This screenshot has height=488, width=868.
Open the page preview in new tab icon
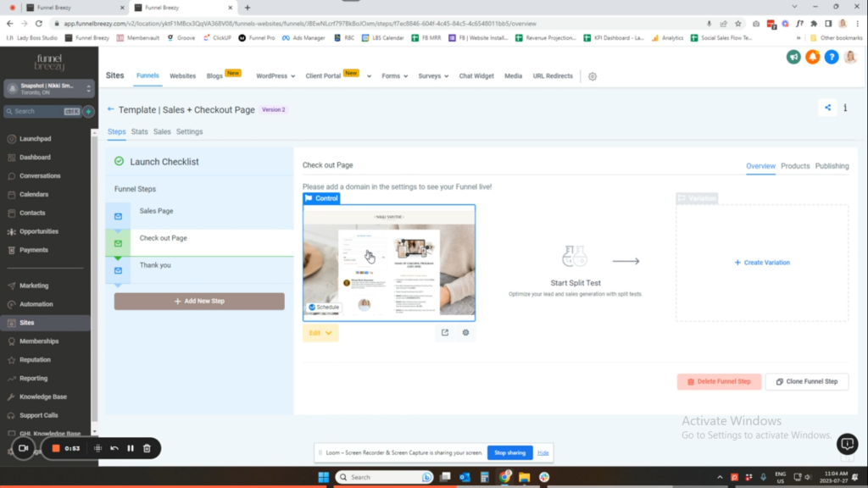(x=445, y=333)
